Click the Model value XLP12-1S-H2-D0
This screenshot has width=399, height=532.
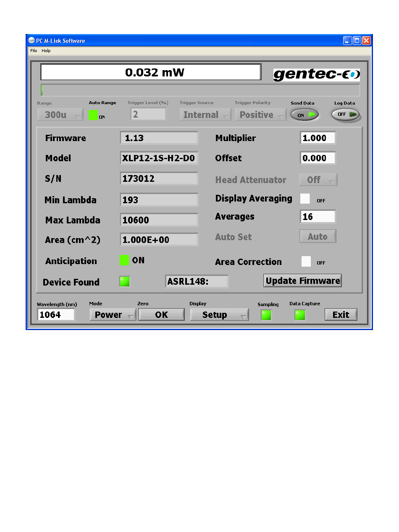[x=159, y=158]
